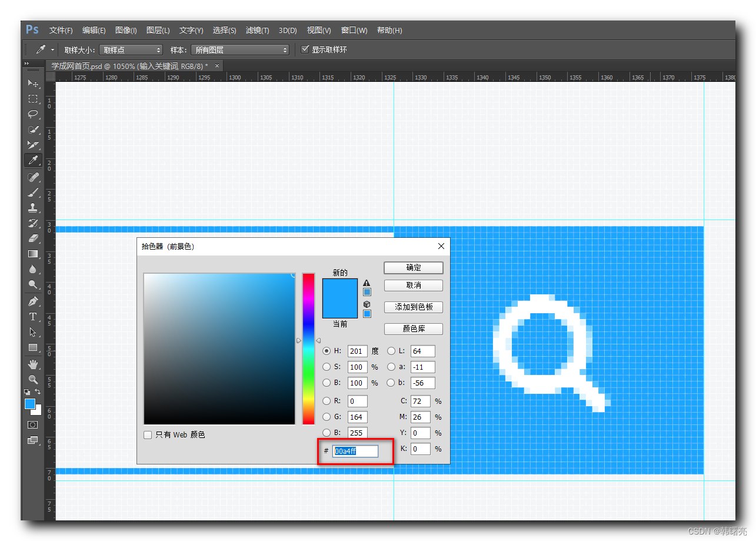Select the Lab a: radio button

pos(391,367)
